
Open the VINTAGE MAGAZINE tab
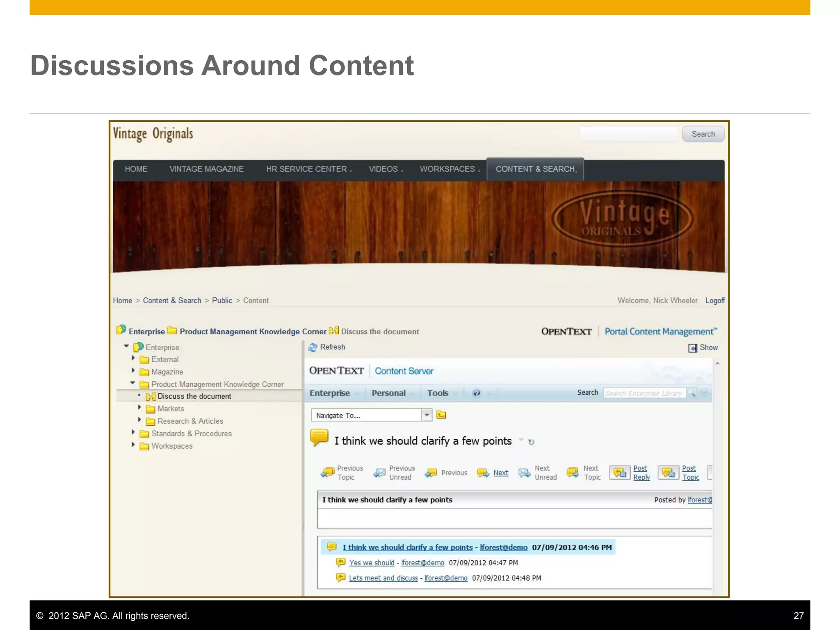pos(207,169)
